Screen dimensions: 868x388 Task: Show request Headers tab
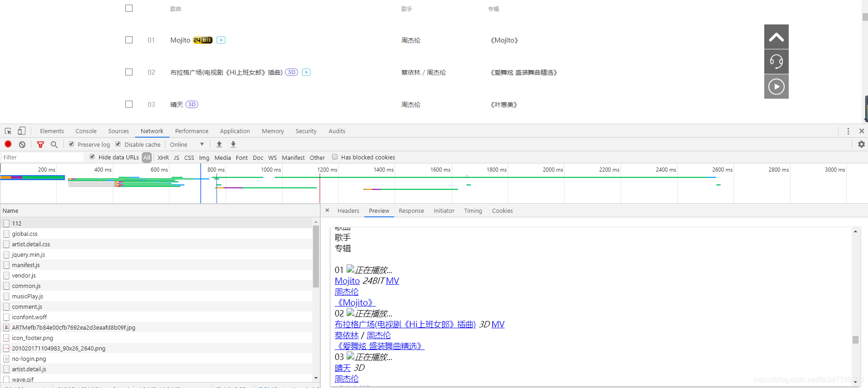[x=348, y=211]
